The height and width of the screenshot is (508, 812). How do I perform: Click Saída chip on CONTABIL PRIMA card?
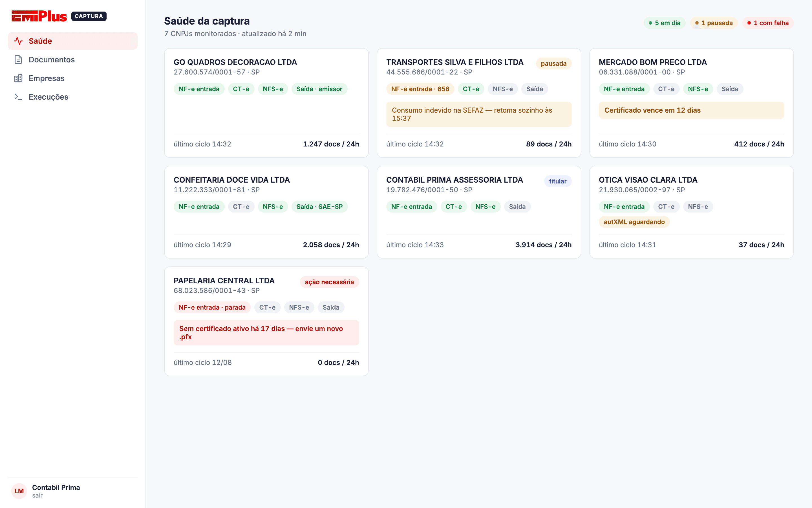[517, 207]
